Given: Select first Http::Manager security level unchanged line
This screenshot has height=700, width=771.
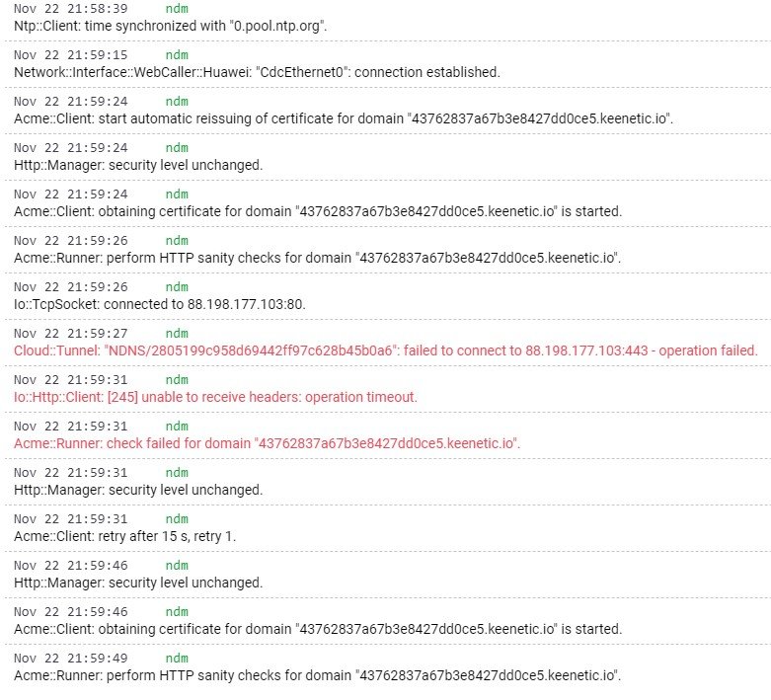Looking at the screenshot, I should tap(138, 165).
